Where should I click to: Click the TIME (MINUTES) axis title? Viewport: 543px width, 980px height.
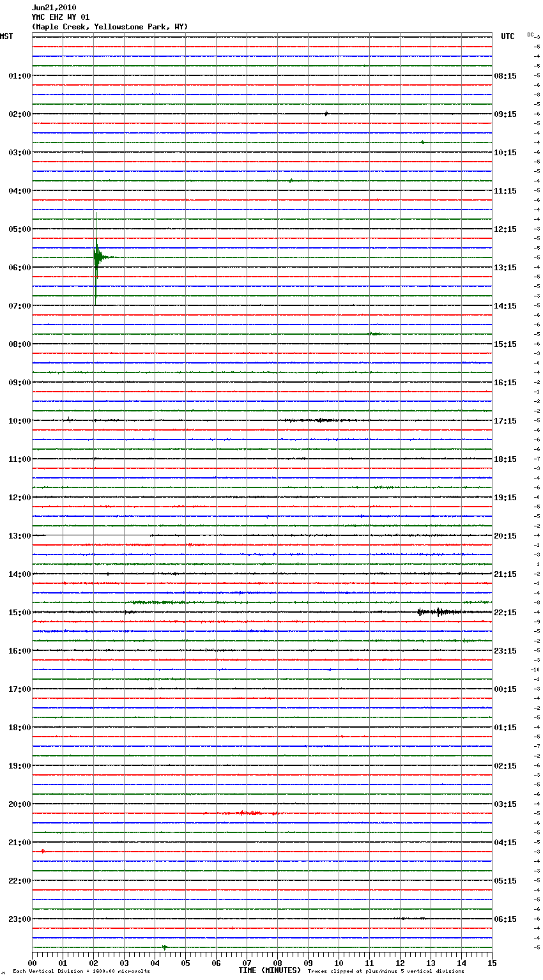pos(270,970)
